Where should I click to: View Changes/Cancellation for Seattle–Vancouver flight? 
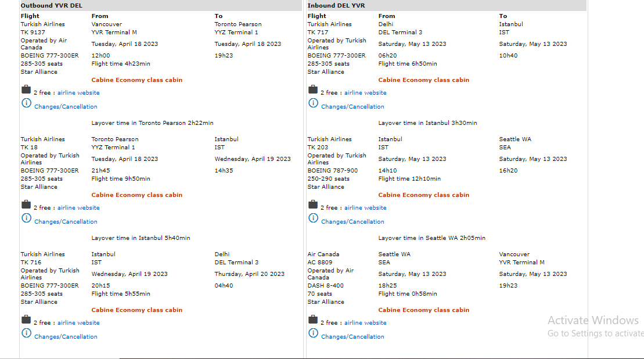coord(352,337)
